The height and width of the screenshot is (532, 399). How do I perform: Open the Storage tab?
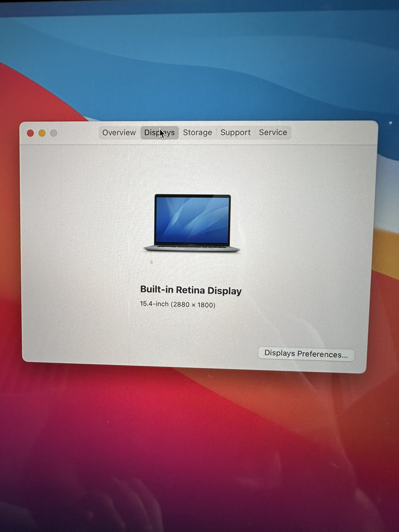pyautogui.click(x=197, y=132)
